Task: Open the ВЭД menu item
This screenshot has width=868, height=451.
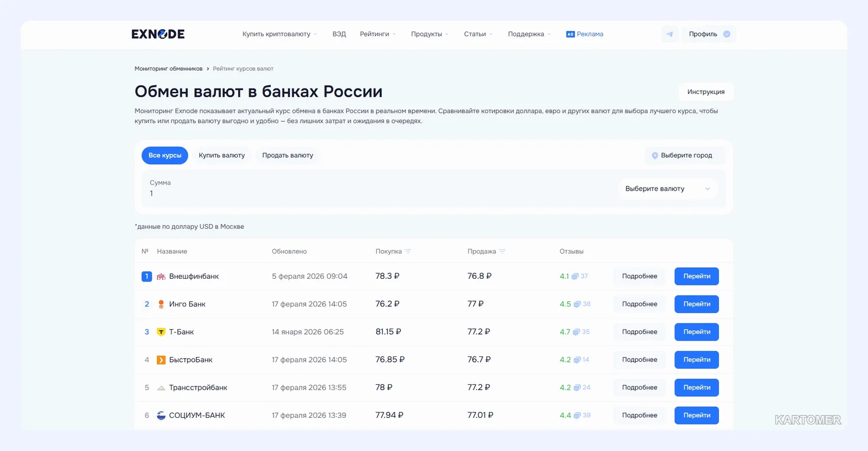Action: [x=339, y=34]
